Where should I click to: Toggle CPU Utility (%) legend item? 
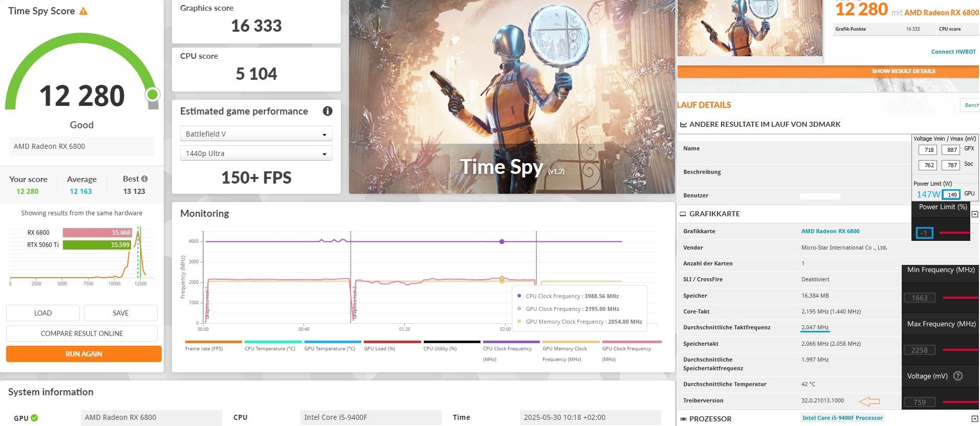point(452,346)
